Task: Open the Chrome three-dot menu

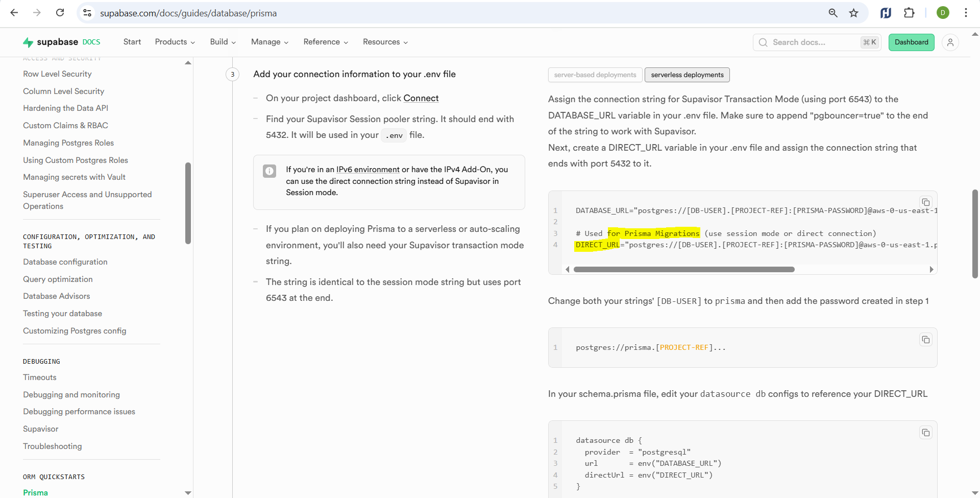Action: (x=966, y=13)
